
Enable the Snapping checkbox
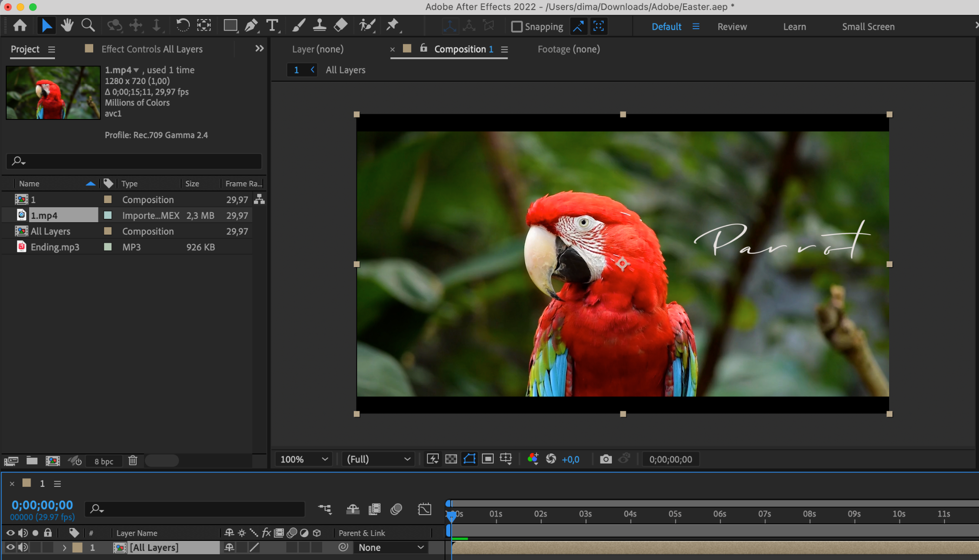pos(517,27)
